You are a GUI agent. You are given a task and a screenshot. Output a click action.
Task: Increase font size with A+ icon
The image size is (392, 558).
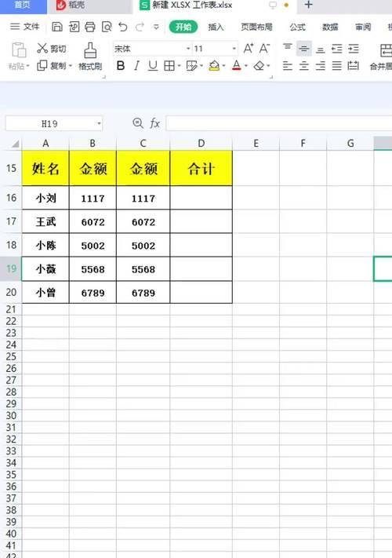pos(249,49)
